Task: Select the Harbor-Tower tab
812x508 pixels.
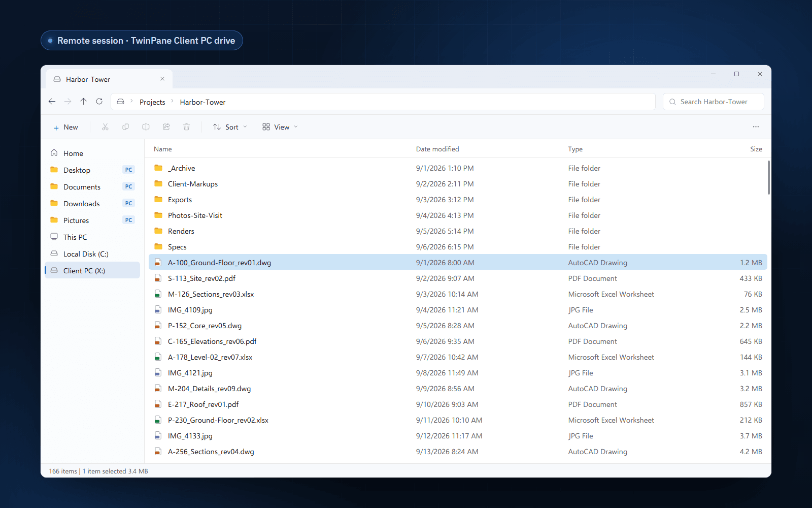Action: [109, 79]
